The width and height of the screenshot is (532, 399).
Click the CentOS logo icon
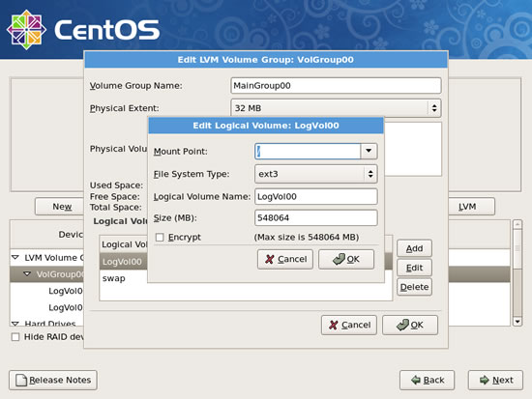point(26,30)
